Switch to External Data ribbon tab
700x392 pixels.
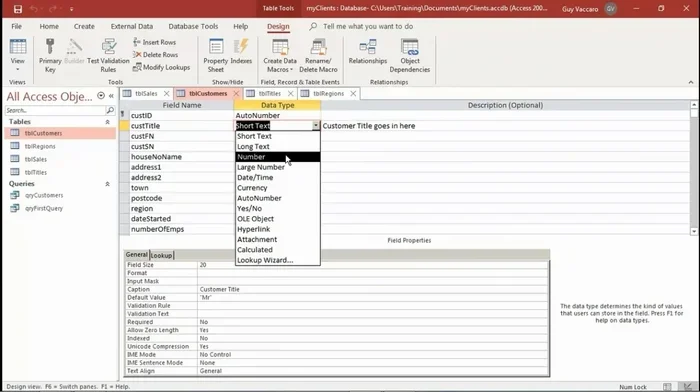[x=132, y=26]
